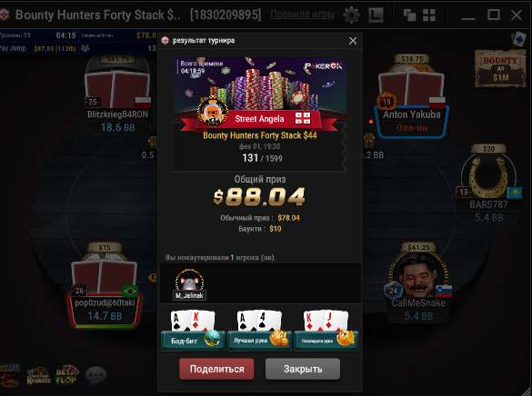Launch the Roulette mini game icon
532x396 pixels.
pyautogui.click(x=39, y=376)
